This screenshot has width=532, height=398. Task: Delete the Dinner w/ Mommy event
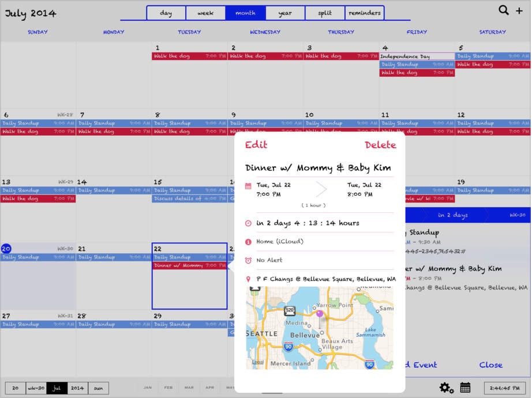pos(380,145)
